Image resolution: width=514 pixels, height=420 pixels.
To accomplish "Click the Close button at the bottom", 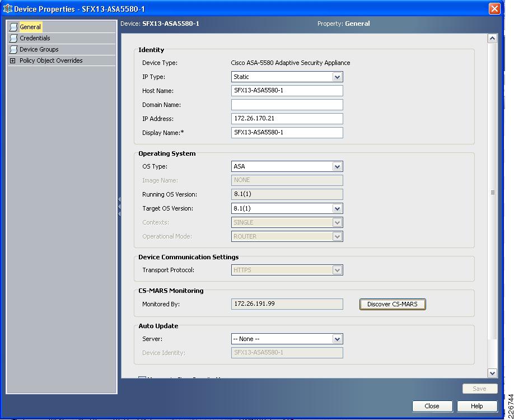I will pyautogui.click(x=432, y=406).
